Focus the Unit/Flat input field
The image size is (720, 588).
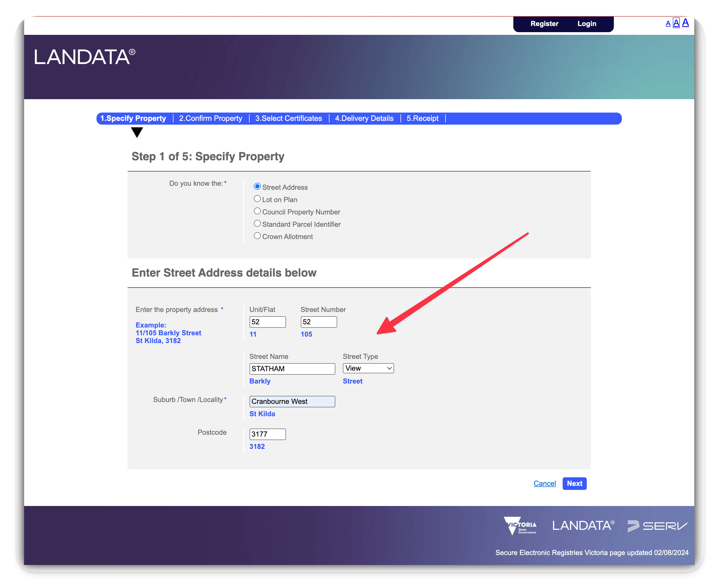click(268, 322)
